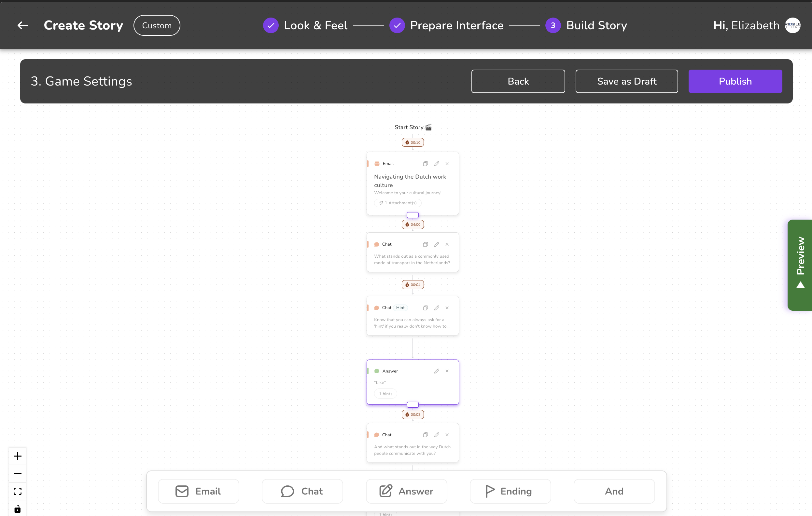
Task: Duplicate the Chat Hint node
Action: point(426,308)
